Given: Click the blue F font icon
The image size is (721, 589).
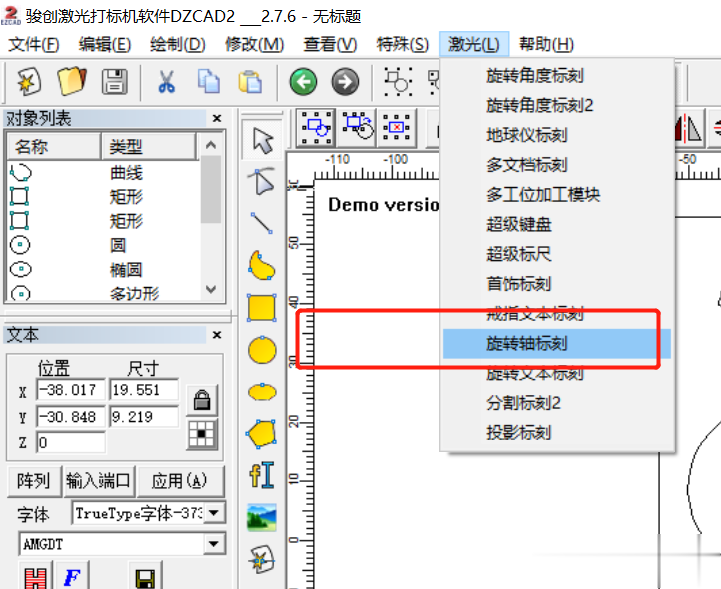Looking at the screenshot, I should (x=72, y=576).
